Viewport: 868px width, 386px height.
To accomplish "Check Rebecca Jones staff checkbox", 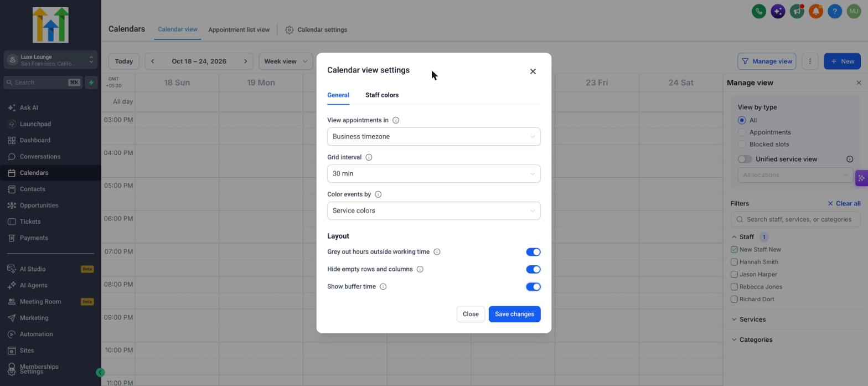I will 734,287.
